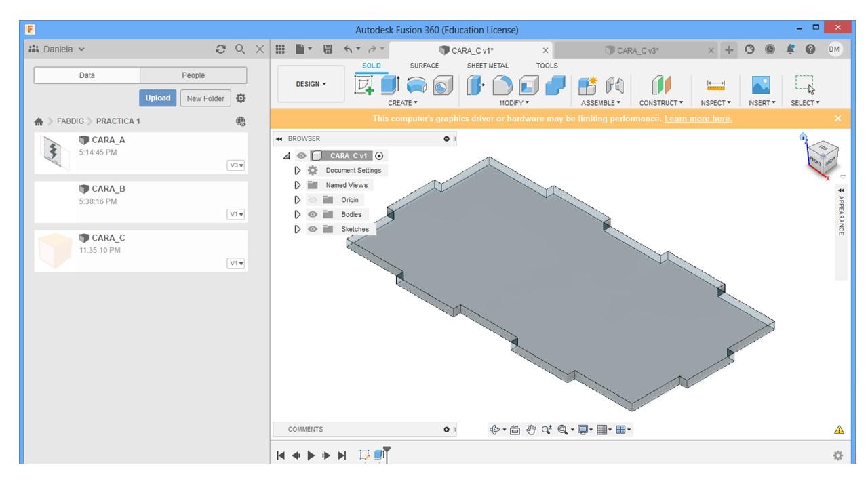The image size is (868, 488).
Task: Select the Fillet tool icon
Action: 502,85
